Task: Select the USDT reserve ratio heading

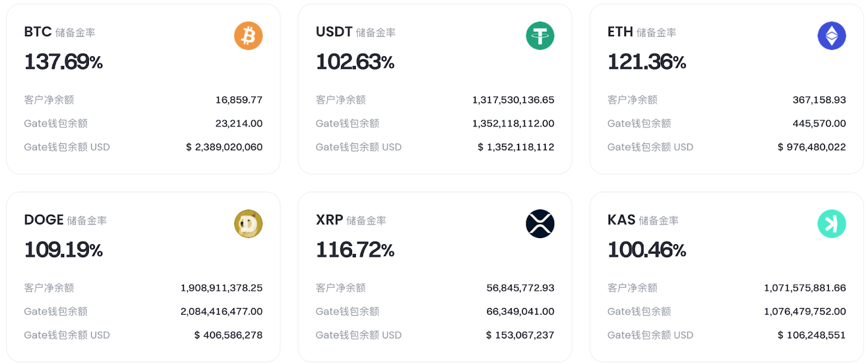Action: tap(356, 32)
